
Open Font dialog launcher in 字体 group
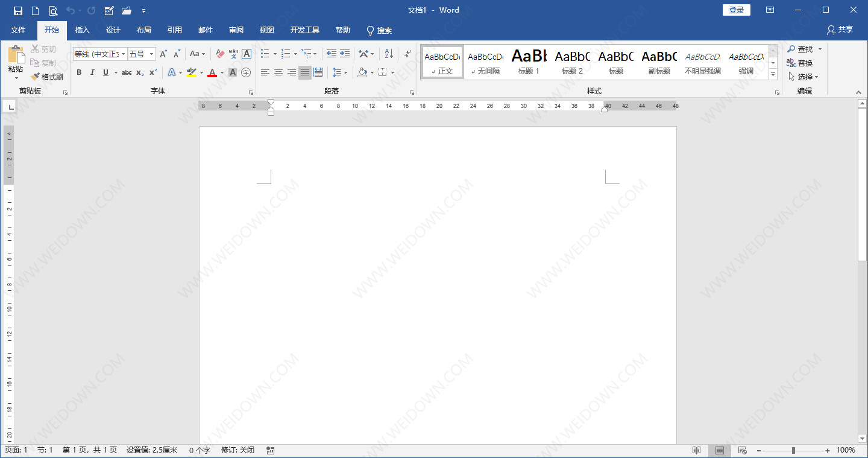pyautogui.click(x=251, y=92)
